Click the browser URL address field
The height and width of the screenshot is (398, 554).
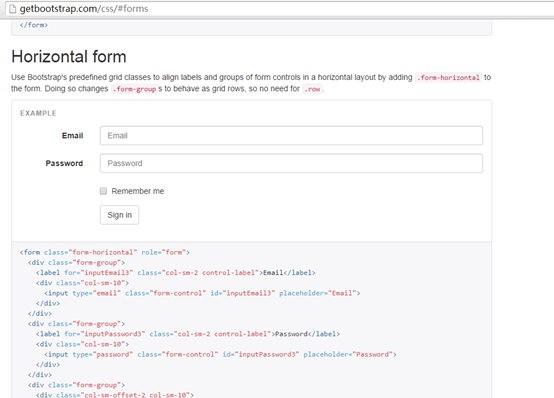279,9
